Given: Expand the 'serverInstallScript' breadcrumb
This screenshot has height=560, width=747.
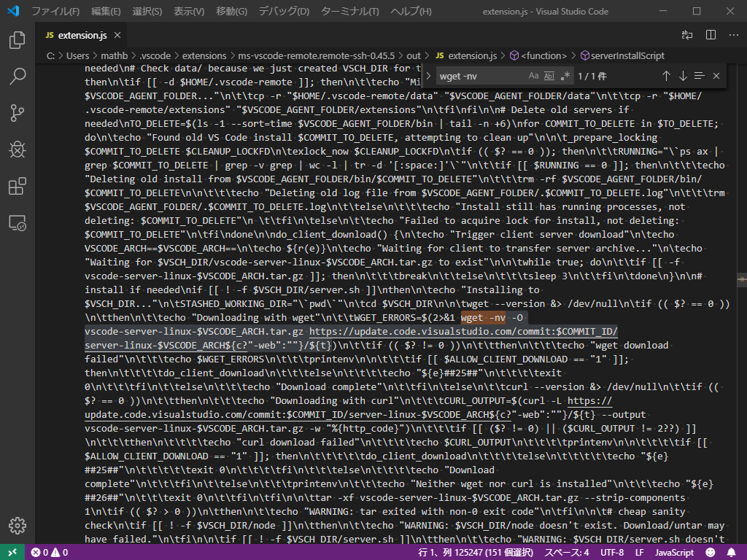Looking at the screenshot, I should pos(622,55).
